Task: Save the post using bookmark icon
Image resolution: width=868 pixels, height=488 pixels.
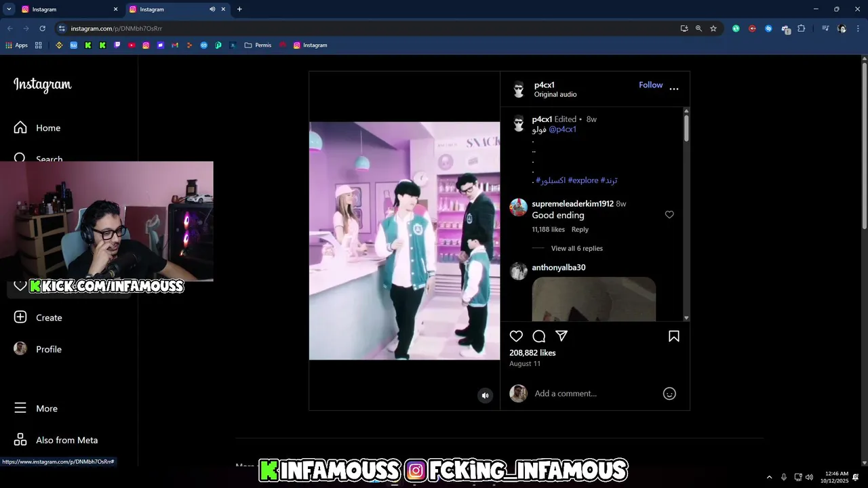Action: (674, 336)
